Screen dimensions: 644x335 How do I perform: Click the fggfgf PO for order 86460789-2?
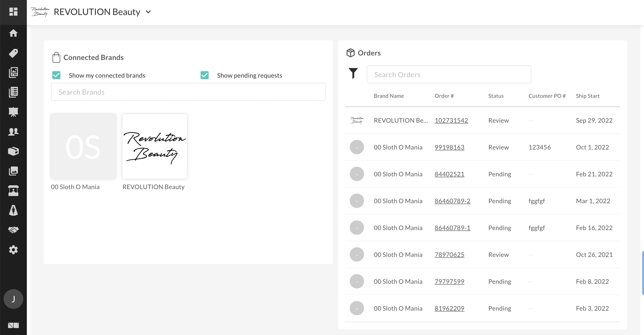click(x=536, y=201)
